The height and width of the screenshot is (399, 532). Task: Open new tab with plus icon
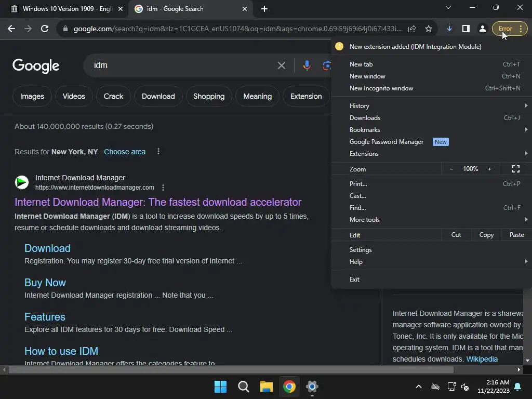click(x=264, y=9)
